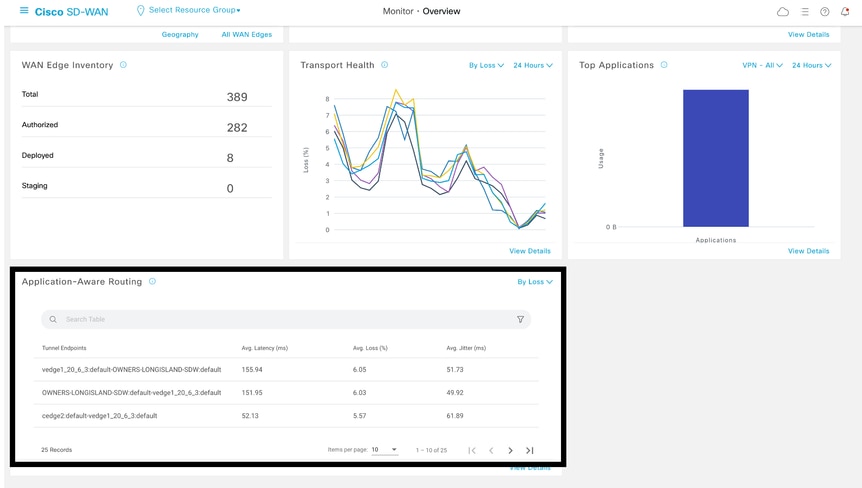Click the info icon beside Transport Health
Screen dimensions: 862x488
[385, 65]
